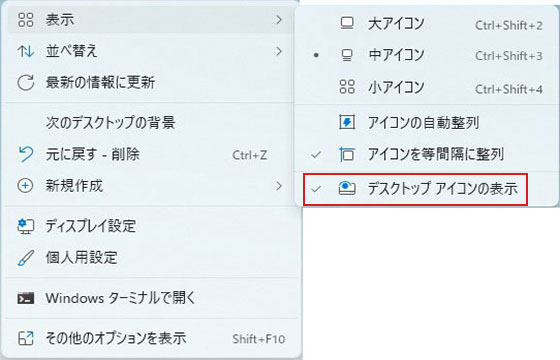
Task: Choose その他のオプションを表示
Action: 150,338
